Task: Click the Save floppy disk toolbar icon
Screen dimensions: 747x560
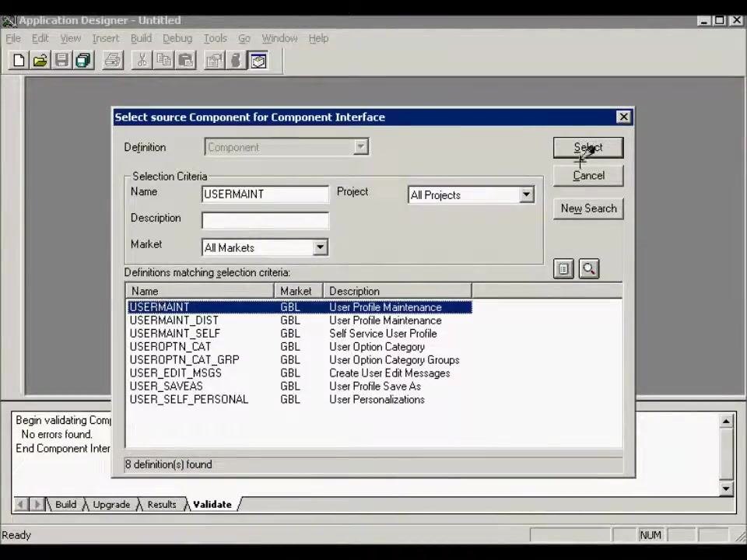Action: click(62, 61)
